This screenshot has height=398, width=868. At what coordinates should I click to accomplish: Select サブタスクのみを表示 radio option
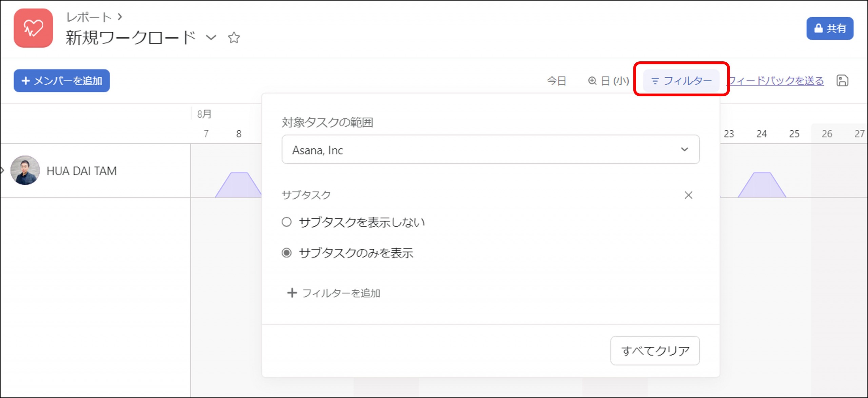[287, 253]
